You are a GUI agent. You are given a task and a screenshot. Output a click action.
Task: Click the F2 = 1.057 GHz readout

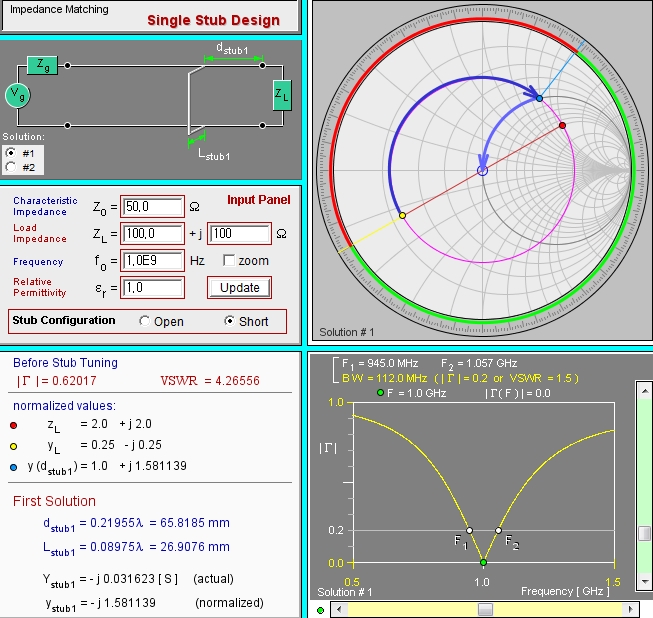tap(479, 364)
